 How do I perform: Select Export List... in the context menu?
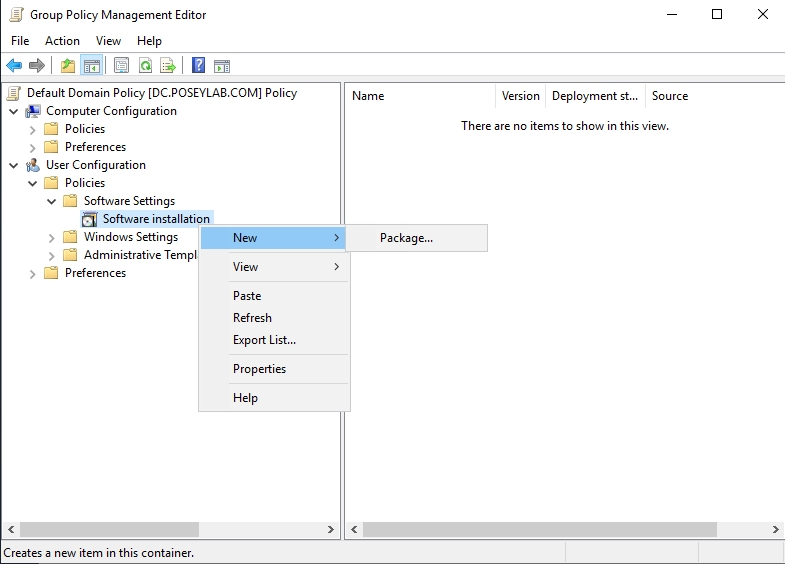pos(264,340)
